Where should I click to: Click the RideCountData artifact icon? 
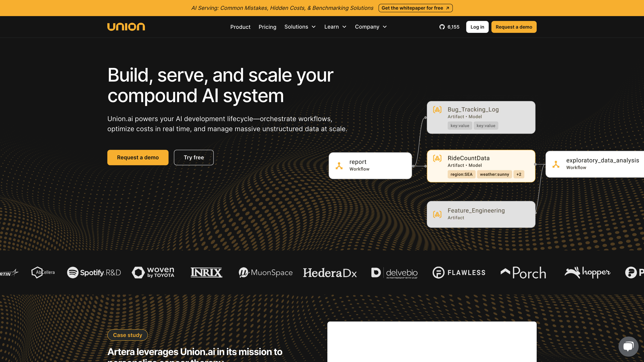(437, 158)
